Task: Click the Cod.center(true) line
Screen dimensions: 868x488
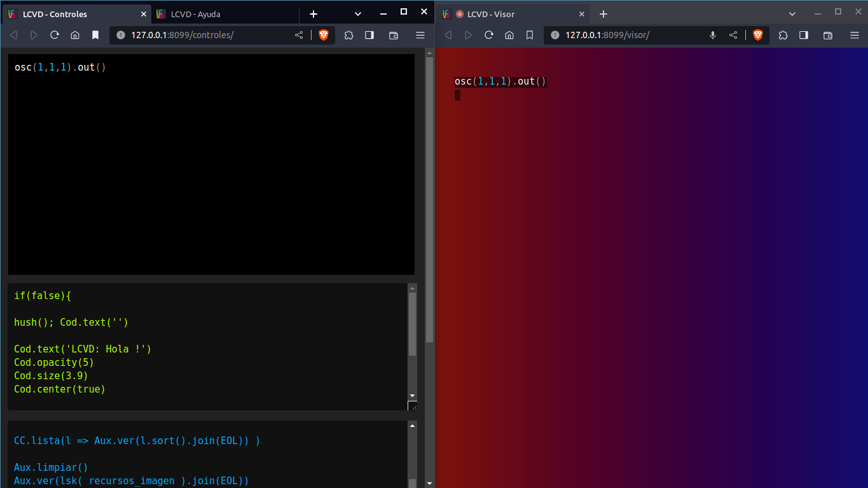Action: click(x=60, y=389)
